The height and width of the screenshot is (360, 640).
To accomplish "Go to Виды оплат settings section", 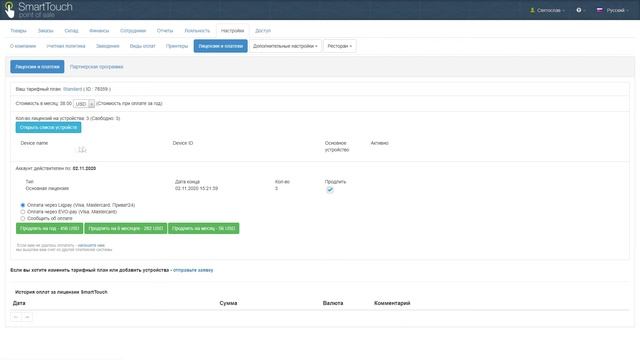I will coord(142,46).
